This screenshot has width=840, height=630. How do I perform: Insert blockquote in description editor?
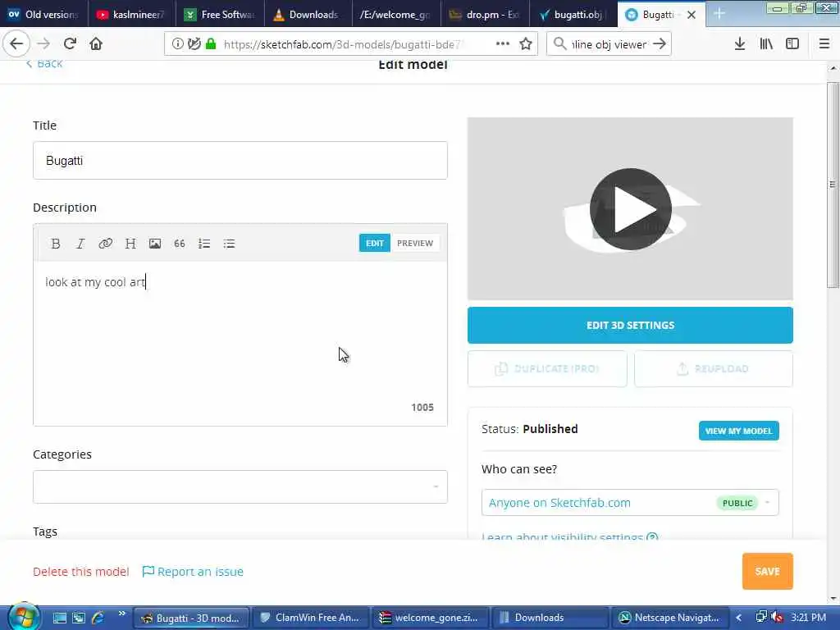click(180, 244)
